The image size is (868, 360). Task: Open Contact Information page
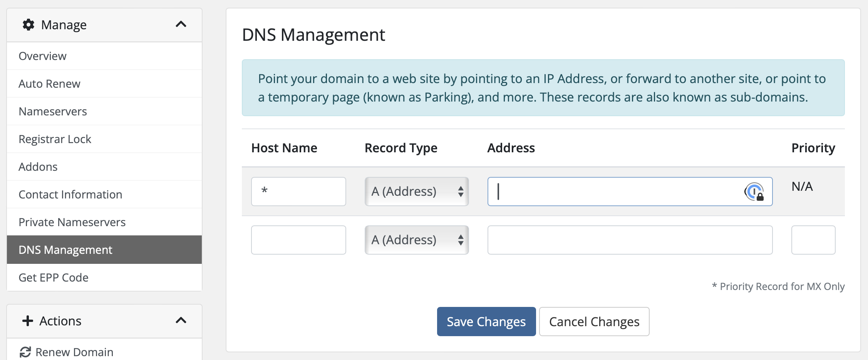(104, 195)
